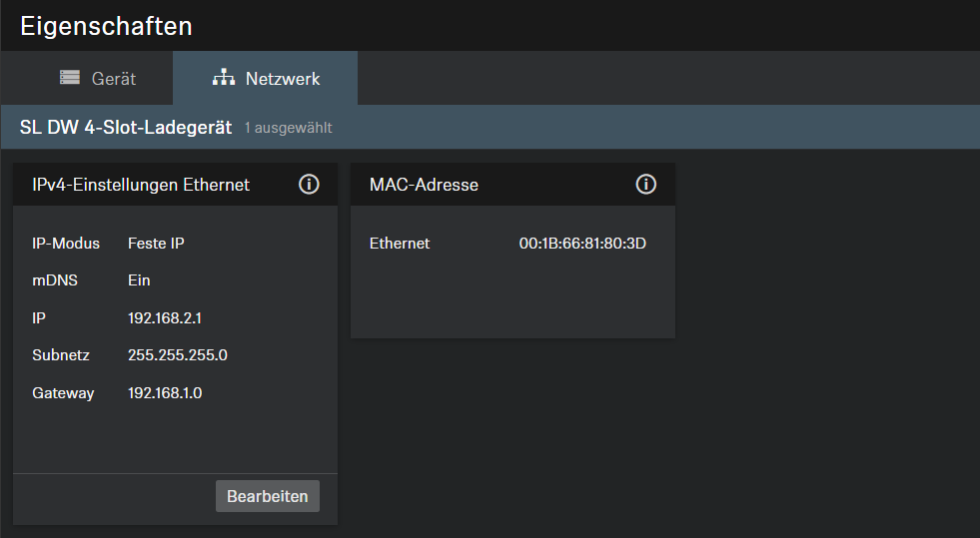Click the IPv4-Einstellungen Ethernet card title
Viewport: 980px width, 538px height.
coord(141,185)
